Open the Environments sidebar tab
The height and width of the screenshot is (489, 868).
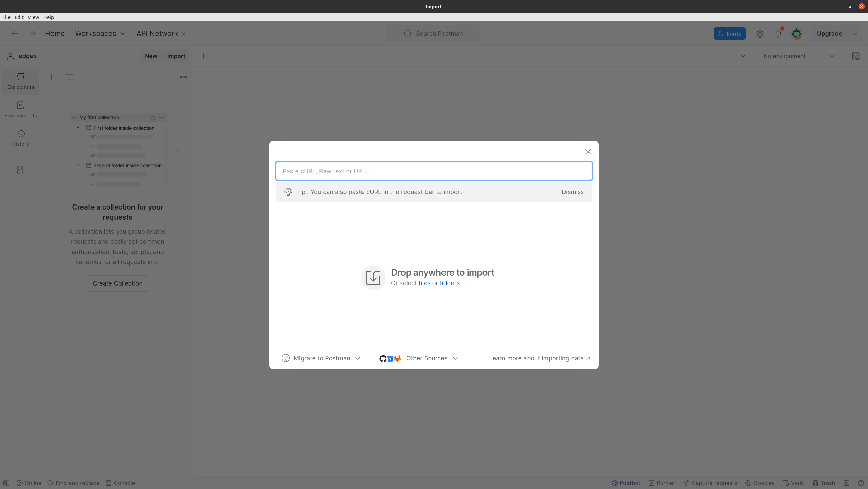click(x=21, y=110)
